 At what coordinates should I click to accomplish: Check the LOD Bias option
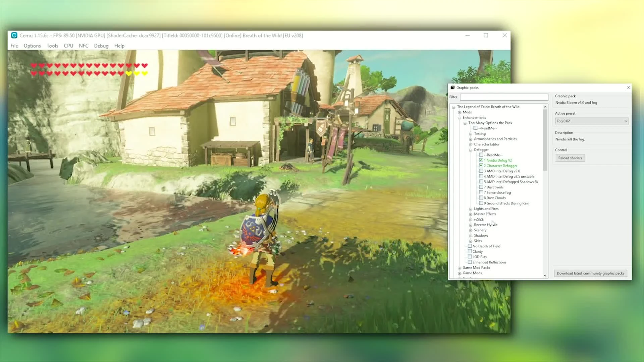[x=470, y=256]
